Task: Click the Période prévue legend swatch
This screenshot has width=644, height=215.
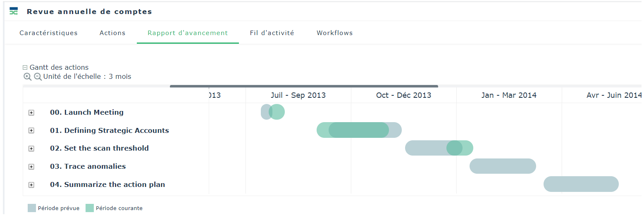Action: (32, 208)
